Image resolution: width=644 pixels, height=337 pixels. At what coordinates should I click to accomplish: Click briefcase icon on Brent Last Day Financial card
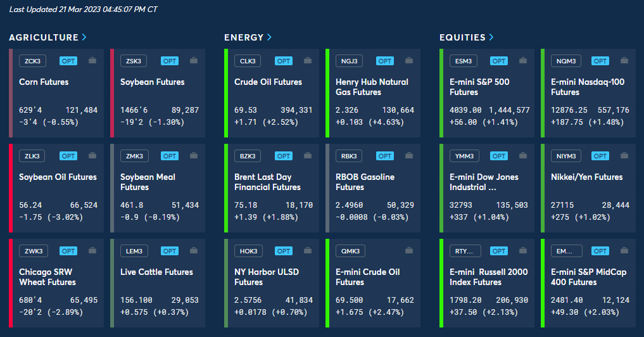click(308, 155)
